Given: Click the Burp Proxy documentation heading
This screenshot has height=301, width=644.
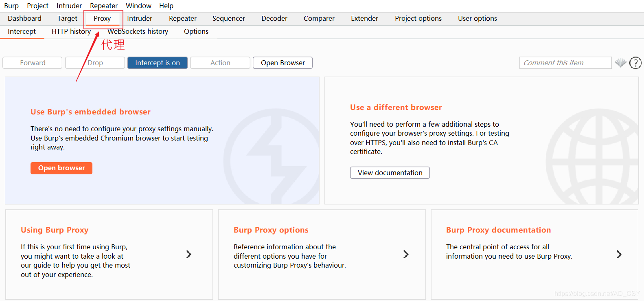Looking at the screenshot, I should [x=499, y=230].
